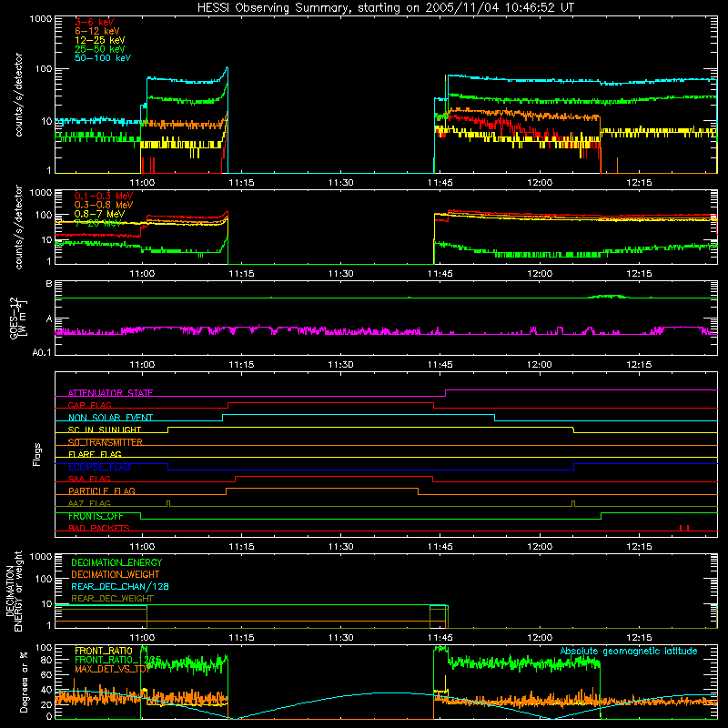Select the ECLIPSE_FLAG label

click(99, 467)
